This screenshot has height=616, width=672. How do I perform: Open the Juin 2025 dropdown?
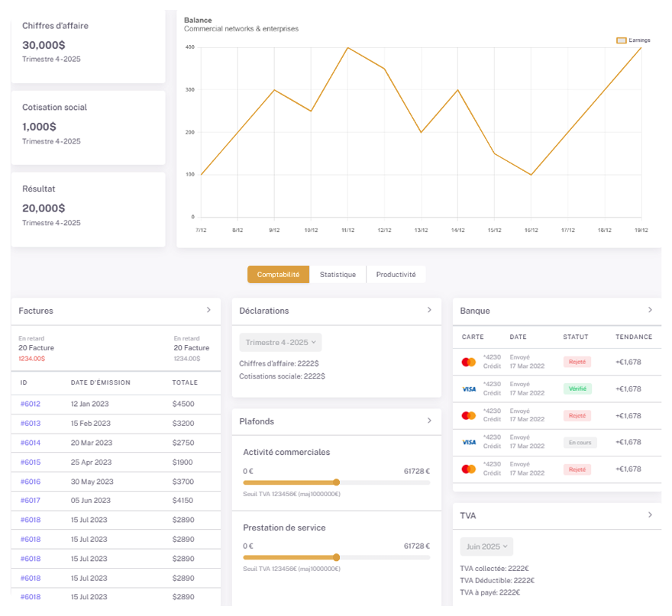click(x=486, y=547)
